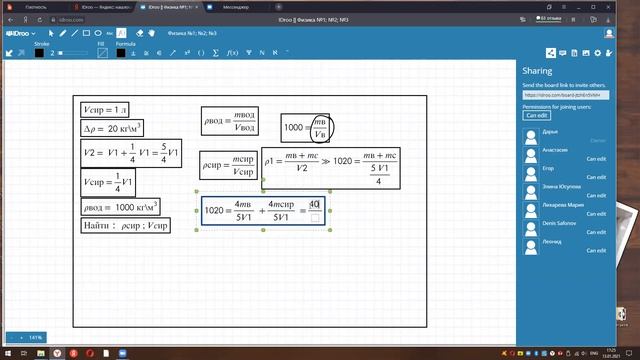
Task: Click the 141% zoom level indicator
Action: (x=36, y=338)
